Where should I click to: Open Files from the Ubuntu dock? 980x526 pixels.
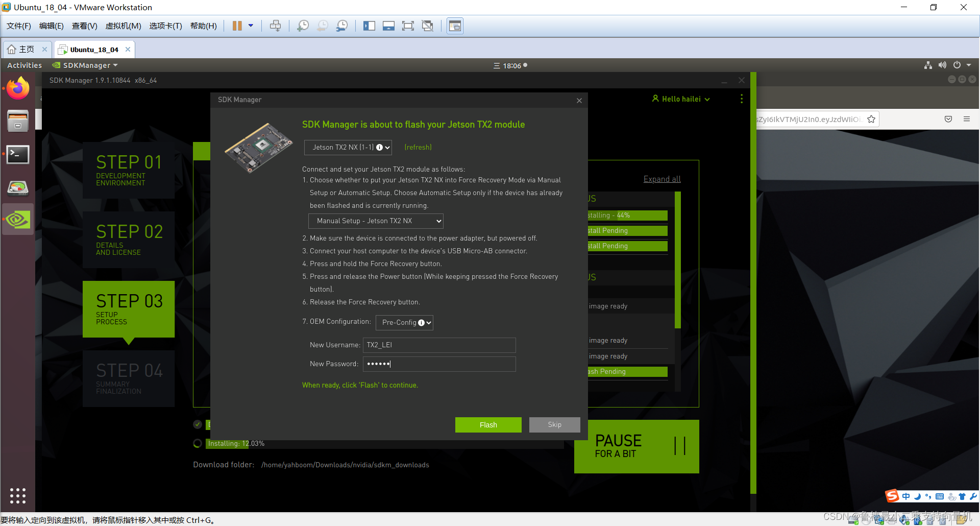pos(18,121)
